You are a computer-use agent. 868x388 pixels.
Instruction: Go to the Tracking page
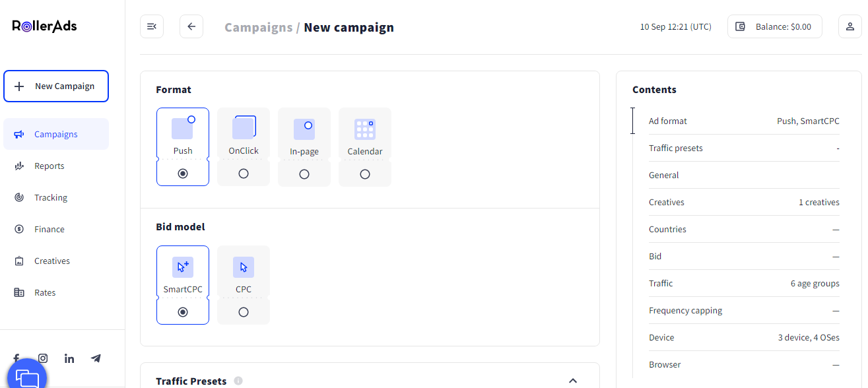tap(51, 198)
